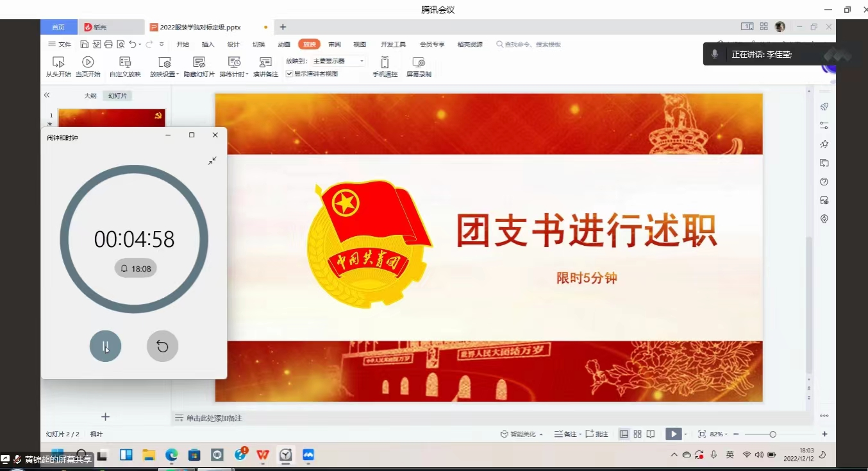This screenshot has width=868, height=471.
Task: Expand the 放映设置 dropdown arrow
Action: [178, 74]
